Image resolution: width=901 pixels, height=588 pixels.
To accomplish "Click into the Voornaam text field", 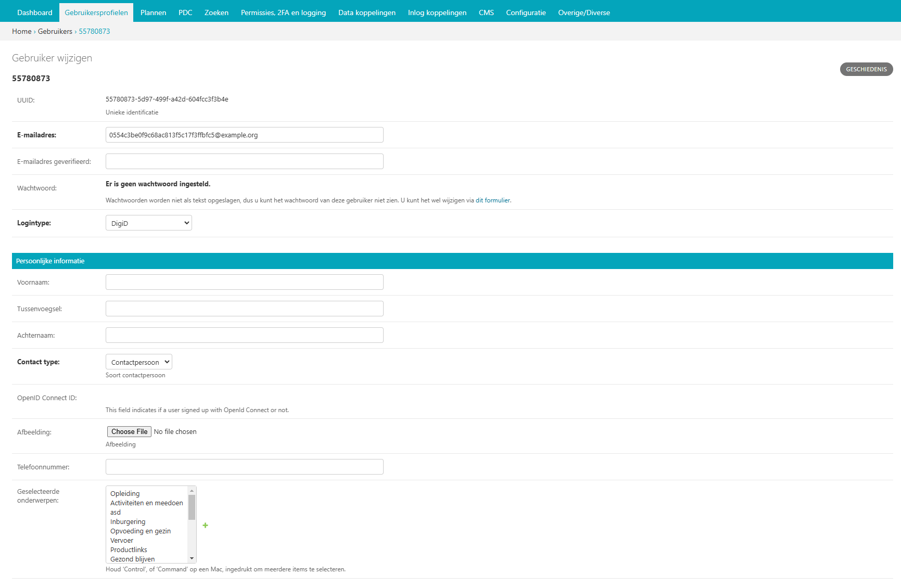I will click(x=244, y=282).
